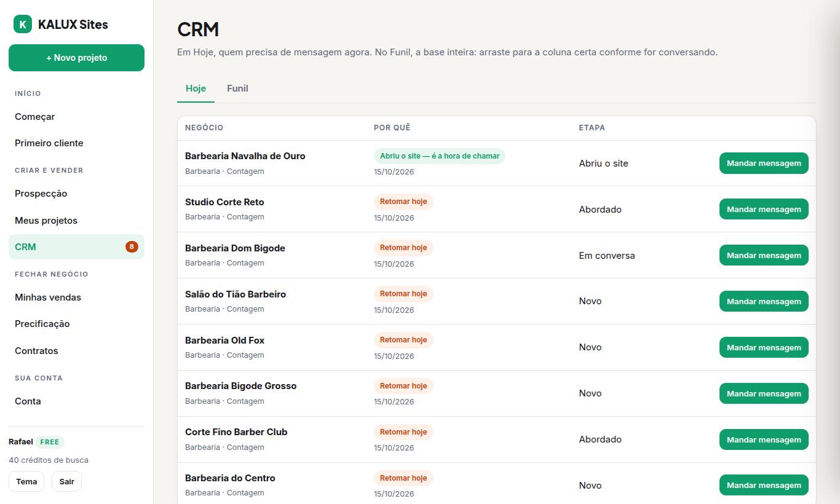Select the Barbearia Old Fox name
Screen dimensions: 840x504
225,341
